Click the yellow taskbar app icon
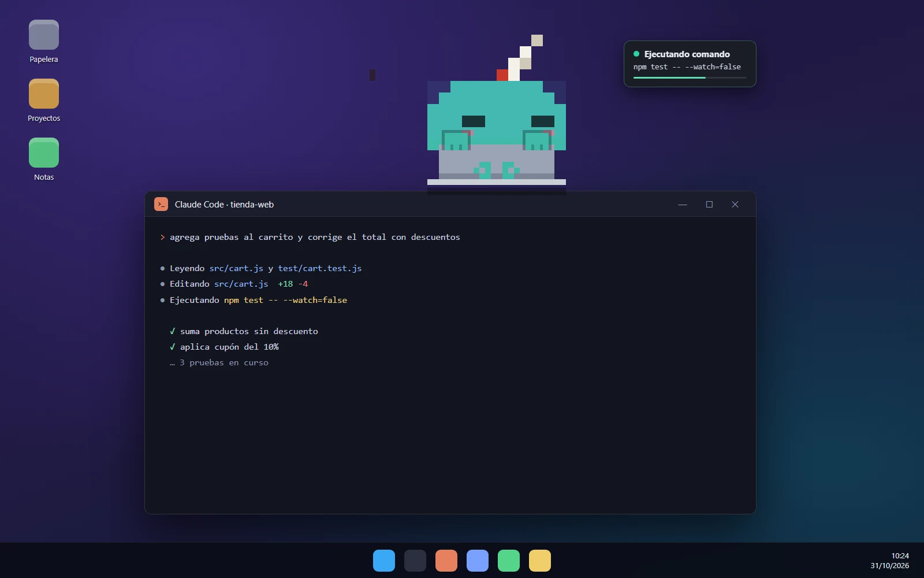The image size is (924, 578). 540,561
